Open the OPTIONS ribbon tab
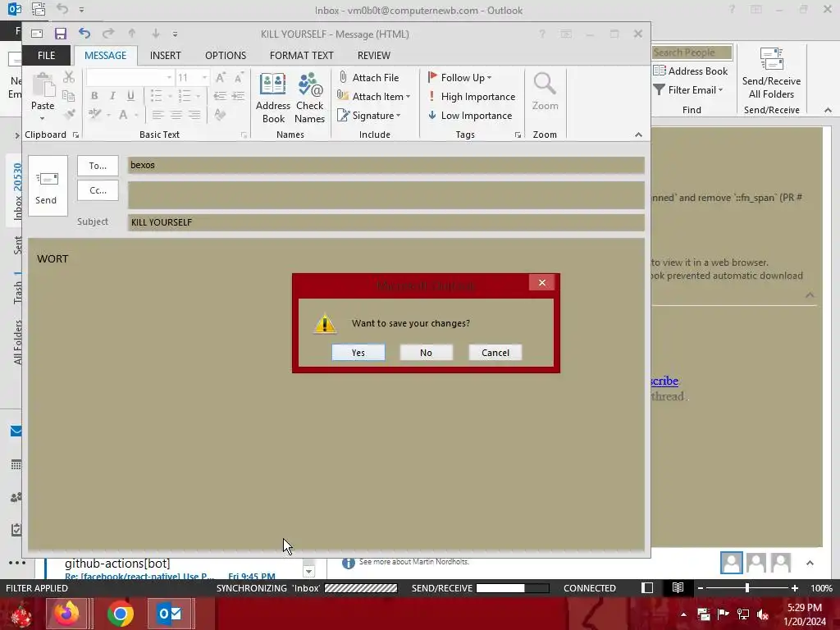This screenshot has height=630, width=840. (x=226, y=56)
